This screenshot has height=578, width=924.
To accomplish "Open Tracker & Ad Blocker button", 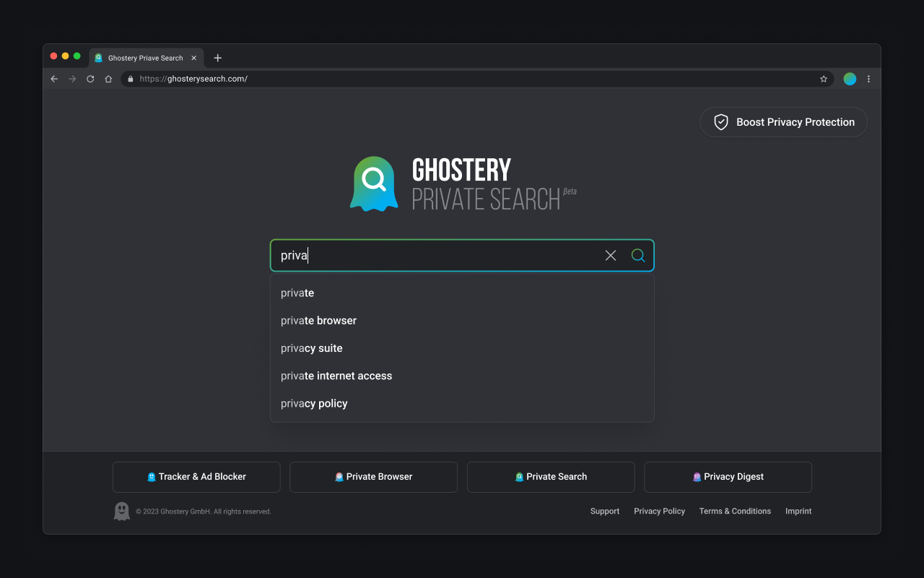I will pos(196,477).
